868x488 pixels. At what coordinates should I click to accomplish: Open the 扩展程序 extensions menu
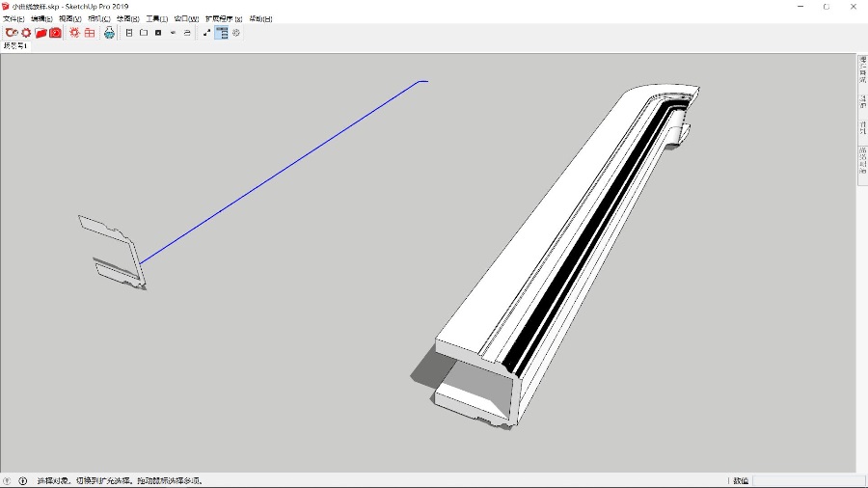point(224,19)
